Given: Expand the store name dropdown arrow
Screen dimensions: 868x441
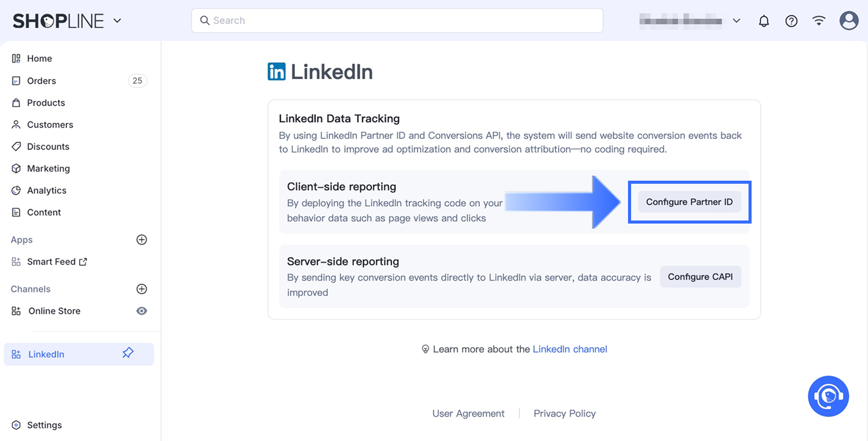Looking at the screenshot, I should (736, 21).
